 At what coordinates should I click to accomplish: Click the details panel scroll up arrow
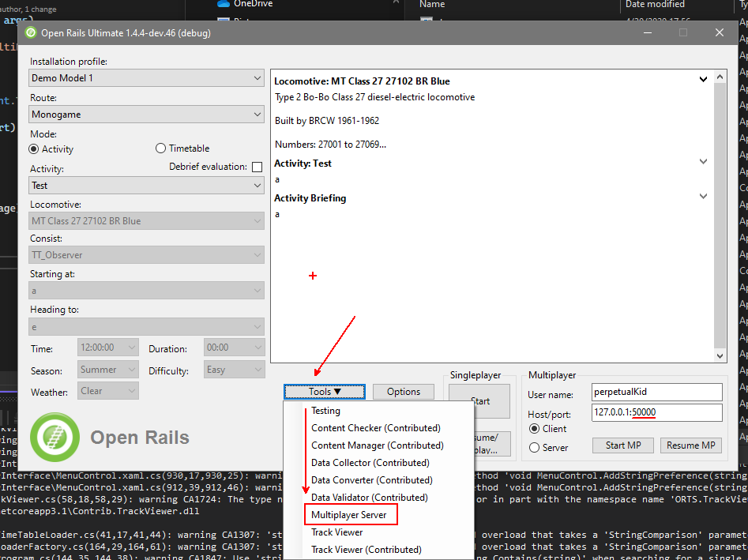point(720,77)
